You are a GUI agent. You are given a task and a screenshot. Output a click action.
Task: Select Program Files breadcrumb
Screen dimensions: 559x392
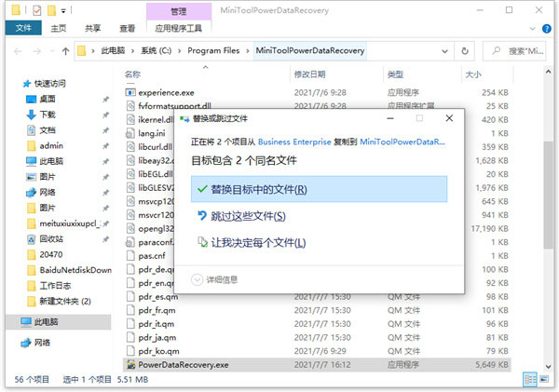click(213, 50)
